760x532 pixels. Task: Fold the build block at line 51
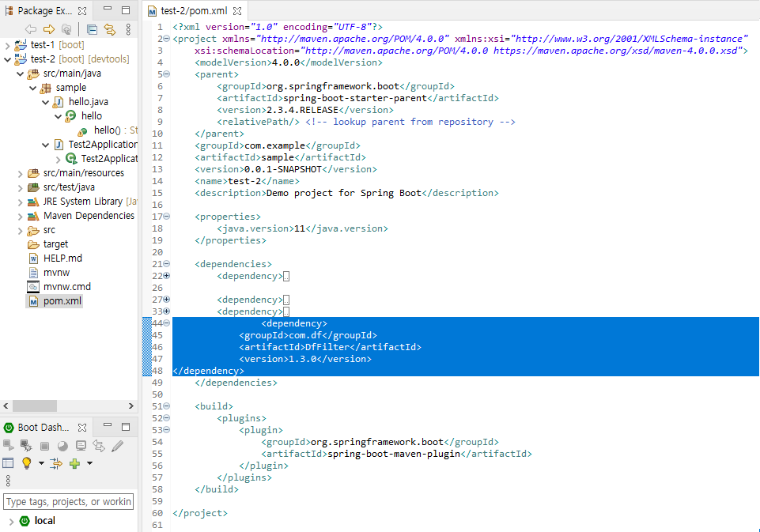(x=166, y=406)
